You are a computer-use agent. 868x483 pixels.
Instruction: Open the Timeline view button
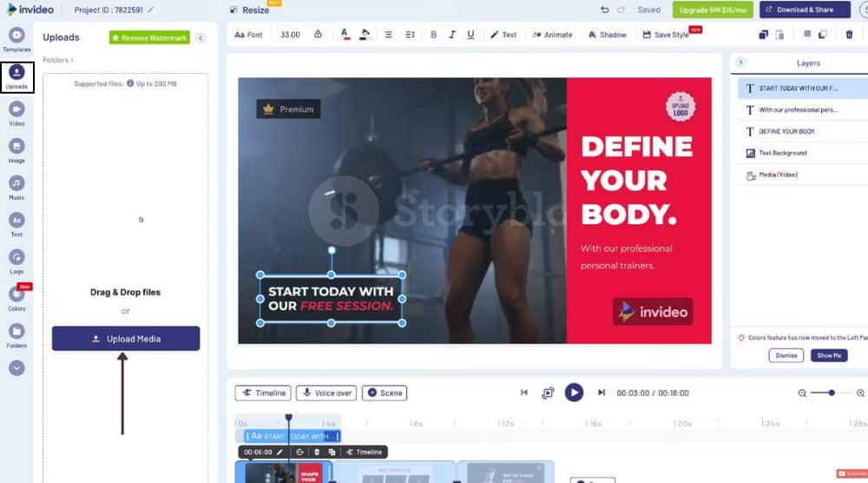pos(263,393)
